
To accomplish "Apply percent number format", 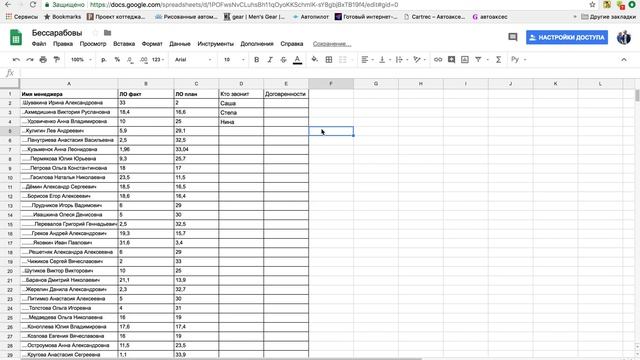I will pyautogui.click(x=117, y=60).
